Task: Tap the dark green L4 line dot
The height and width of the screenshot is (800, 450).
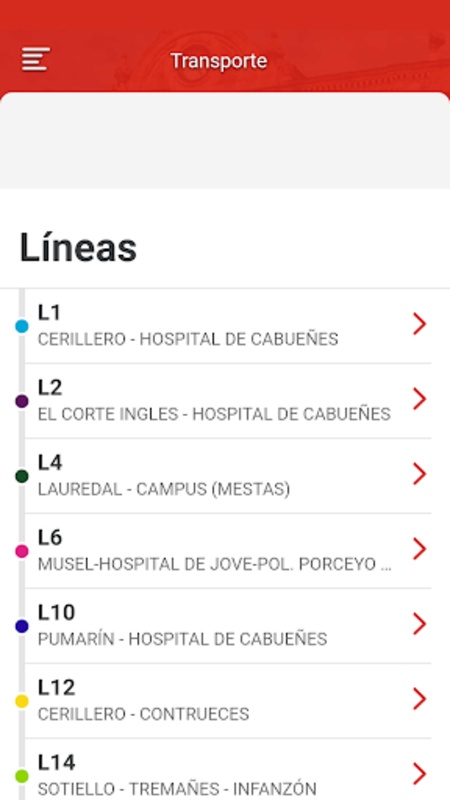Action: (21, 476)
